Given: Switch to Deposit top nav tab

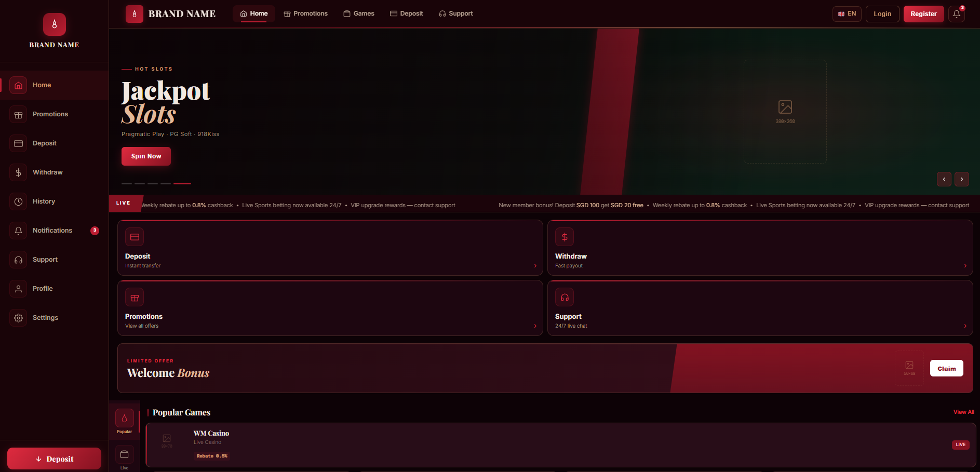Looking at the screenshot, I should [x=407, y=14].
